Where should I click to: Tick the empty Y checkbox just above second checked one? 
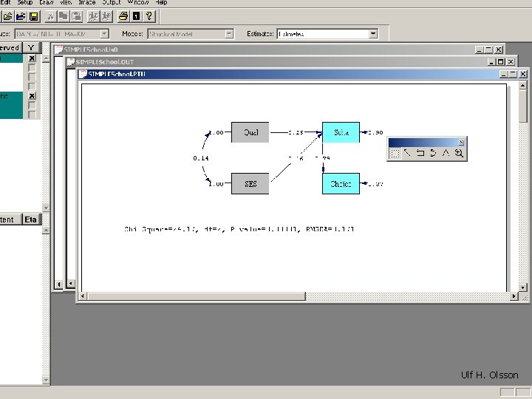(32, 86)
